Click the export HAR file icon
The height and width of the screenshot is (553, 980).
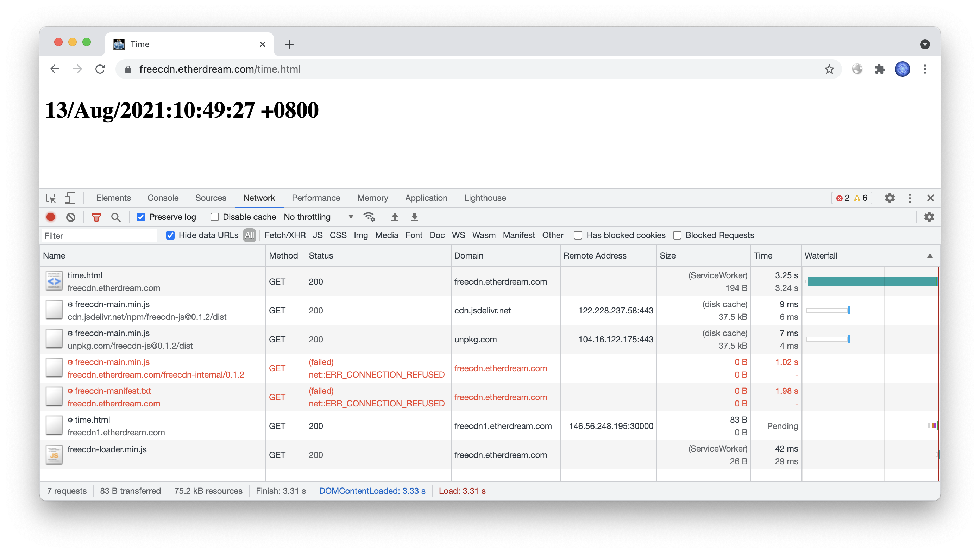415,217
